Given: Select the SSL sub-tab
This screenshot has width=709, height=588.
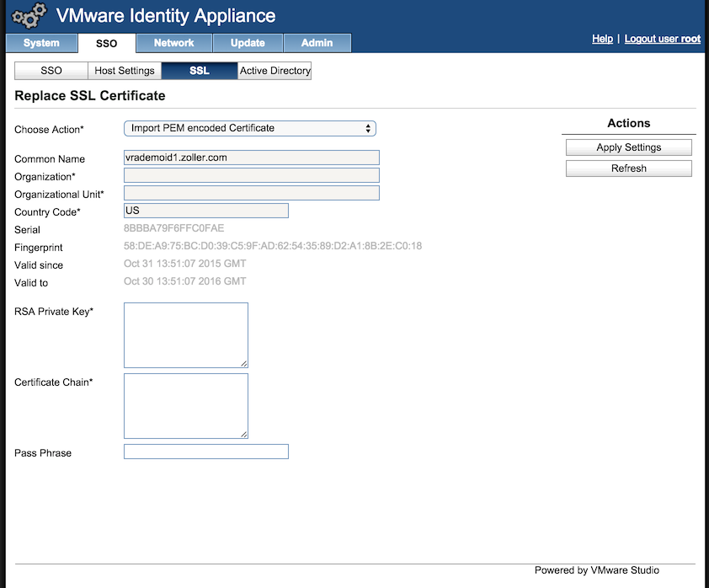Looking at the screenshot, I should tap(200, 71).
